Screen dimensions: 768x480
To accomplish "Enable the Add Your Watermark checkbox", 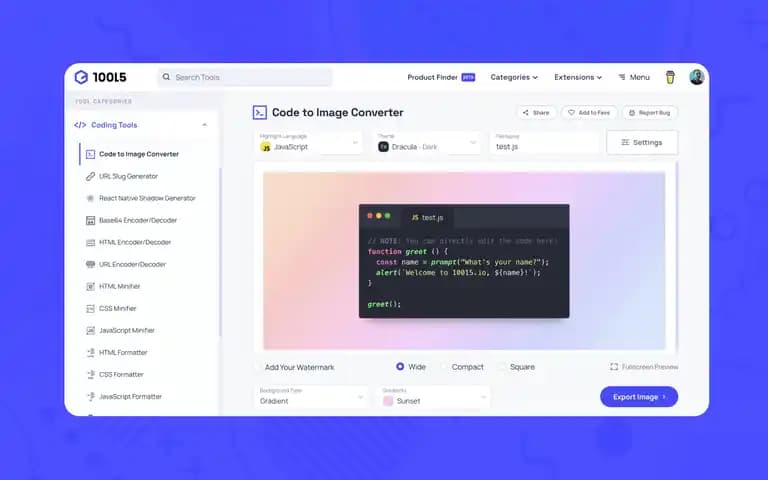I will click(x=258, y=367).
